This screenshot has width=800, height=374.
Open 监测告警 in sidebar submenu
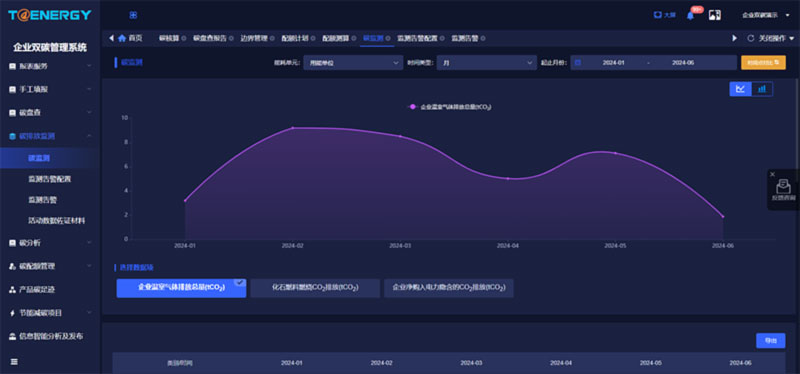pos(42,200)
